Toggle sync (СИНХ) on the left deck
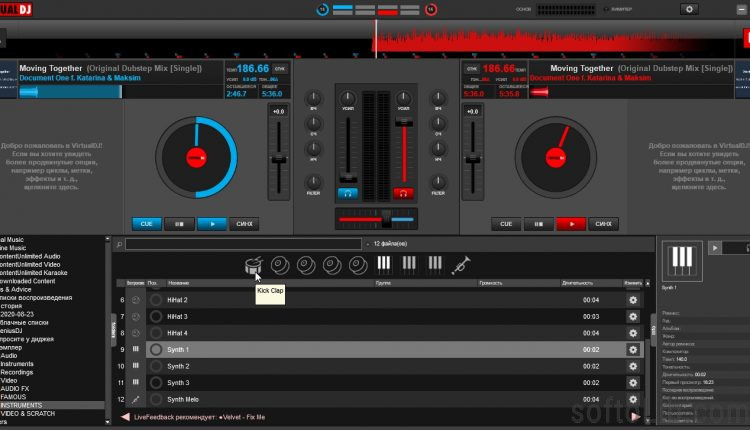Viewport: 750px width, 430px height. click(244, 224)
